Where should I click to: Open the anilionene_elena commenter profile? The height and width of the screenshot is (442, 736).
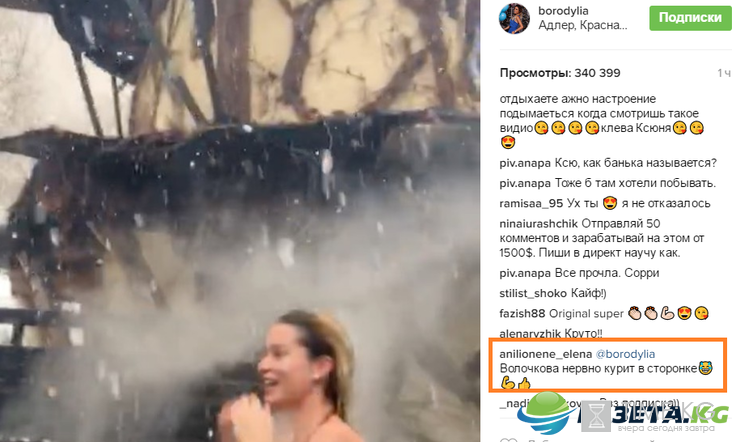545,354
